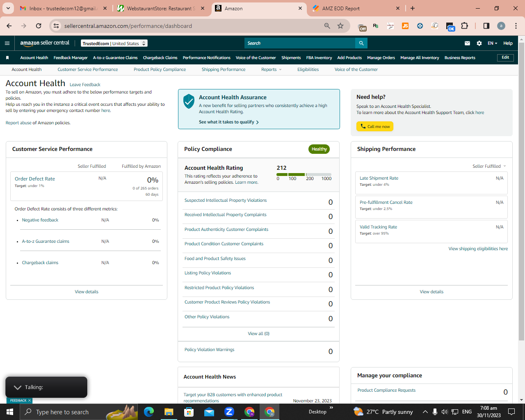Open the Chrome profile avatar
Viewport: 525px width, 420px height.
point(501,26)
